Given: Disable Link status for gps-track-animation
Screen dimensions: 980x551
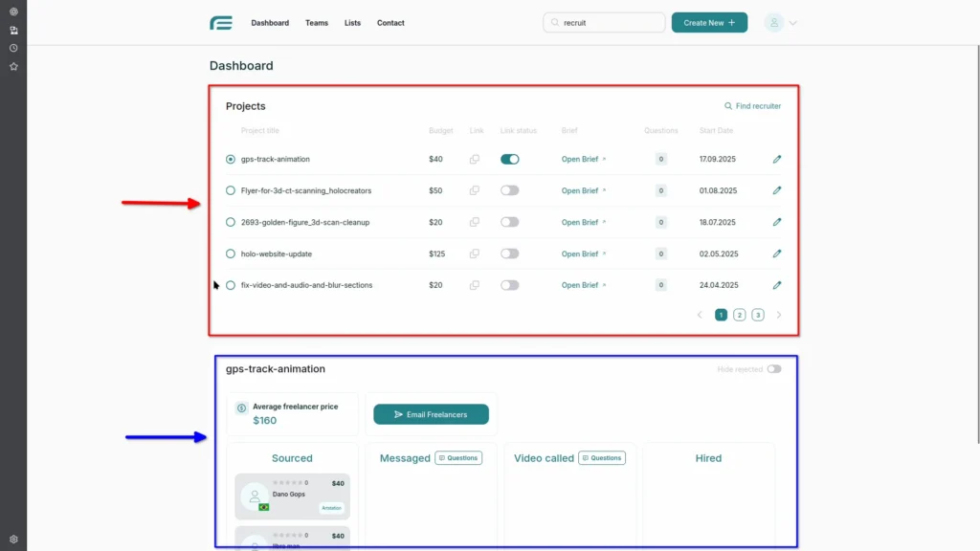Looking at the screenshot, I should (x=509, y=159).
